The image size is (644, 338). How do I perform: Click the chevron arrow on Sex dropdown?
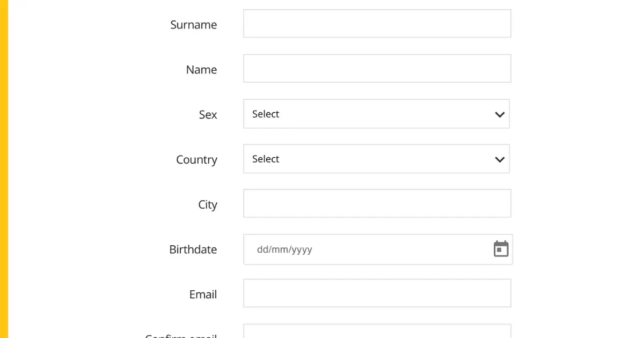tap(500, 114)
